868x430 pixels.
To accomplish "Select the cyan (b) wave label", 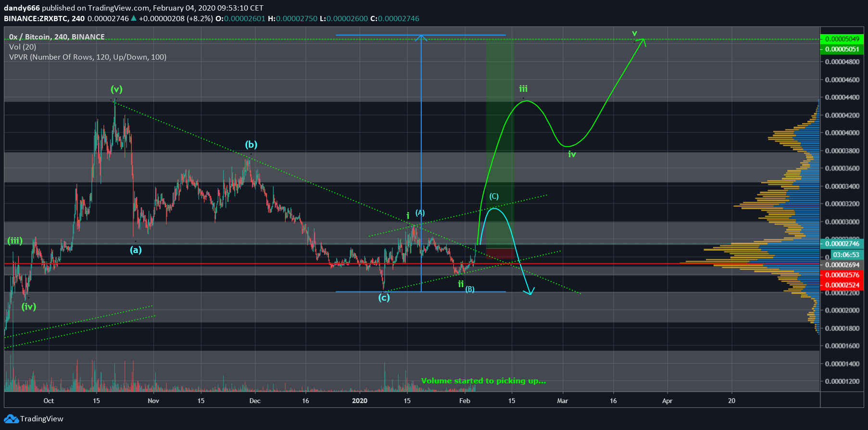I will tap(251, 145).
